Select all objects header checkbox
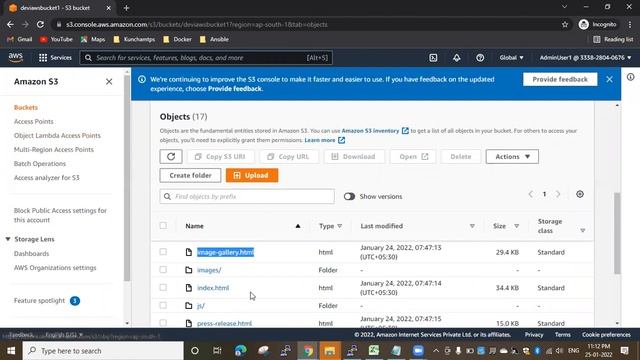 point(163,226)
